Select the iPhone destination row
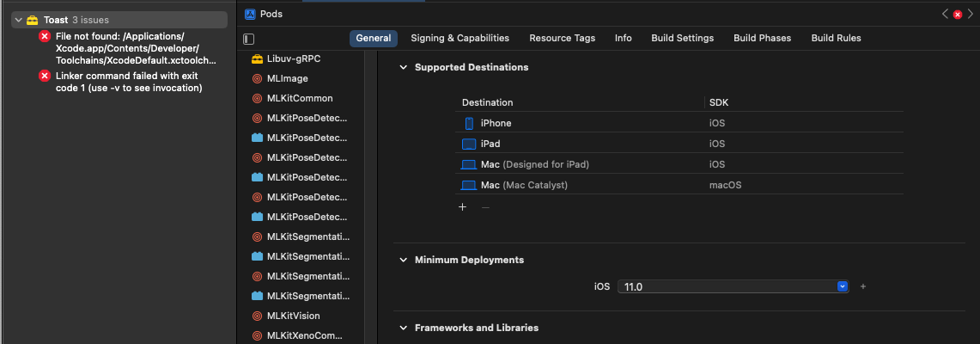This screenshot has width=980, height=344. (679, 123)
